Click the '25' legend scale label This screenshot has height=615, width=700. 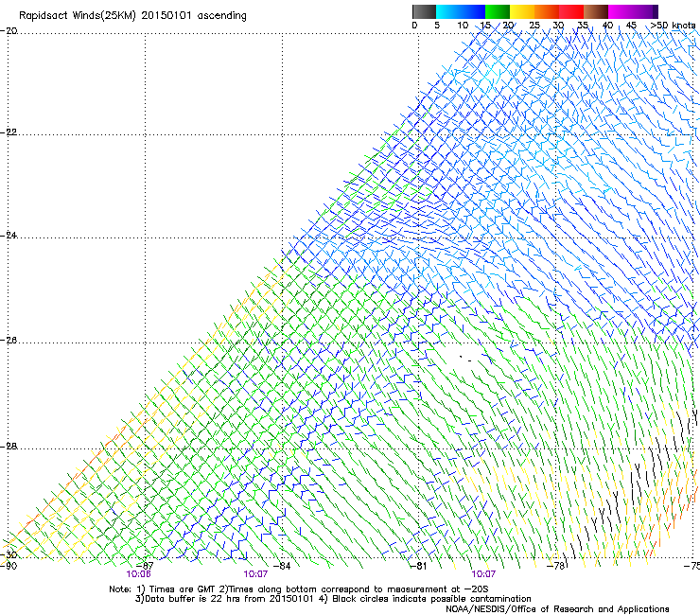534,26
